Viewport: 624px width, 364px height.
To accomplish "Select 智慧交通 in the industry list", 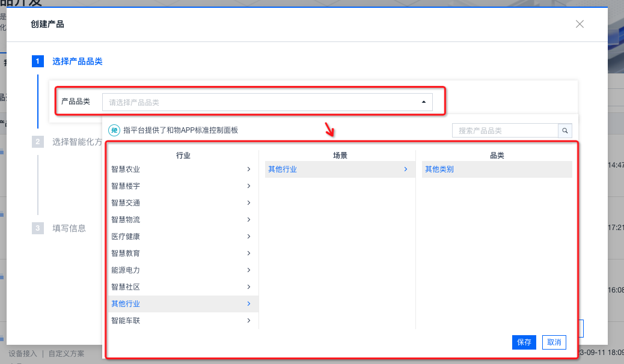I will click(x=126, y=203).
